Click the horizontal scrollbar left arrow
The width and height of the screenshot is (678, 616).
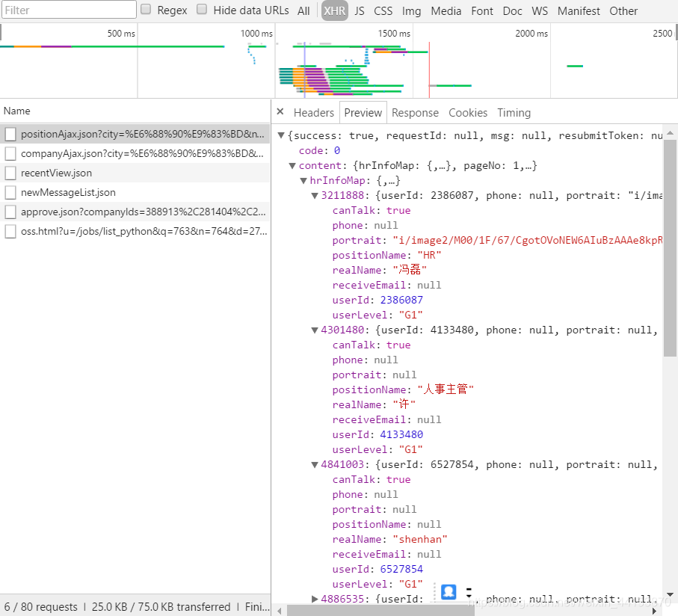pos(280,611)
